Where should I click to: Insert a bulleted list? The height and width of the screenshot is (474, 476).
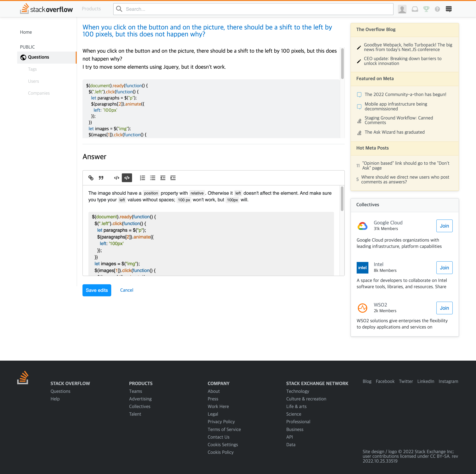[153, 178]
